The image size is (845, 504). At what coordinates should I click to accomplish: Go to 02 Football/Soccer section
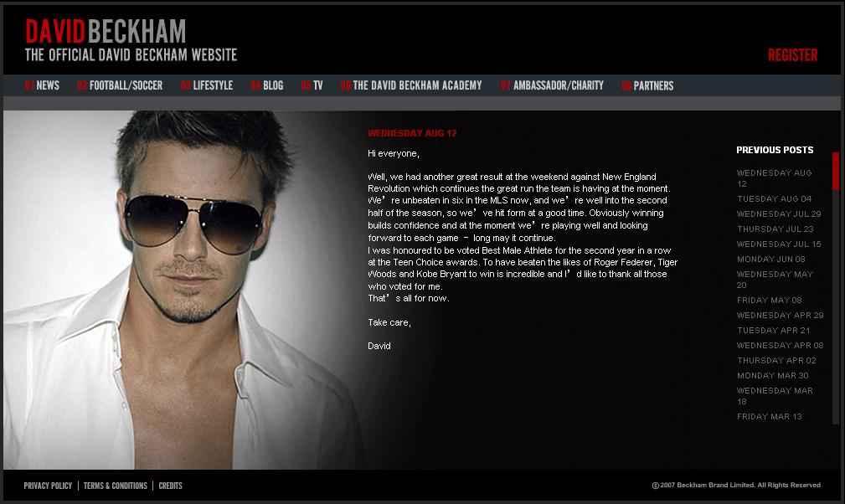click(x=120, y=85)
